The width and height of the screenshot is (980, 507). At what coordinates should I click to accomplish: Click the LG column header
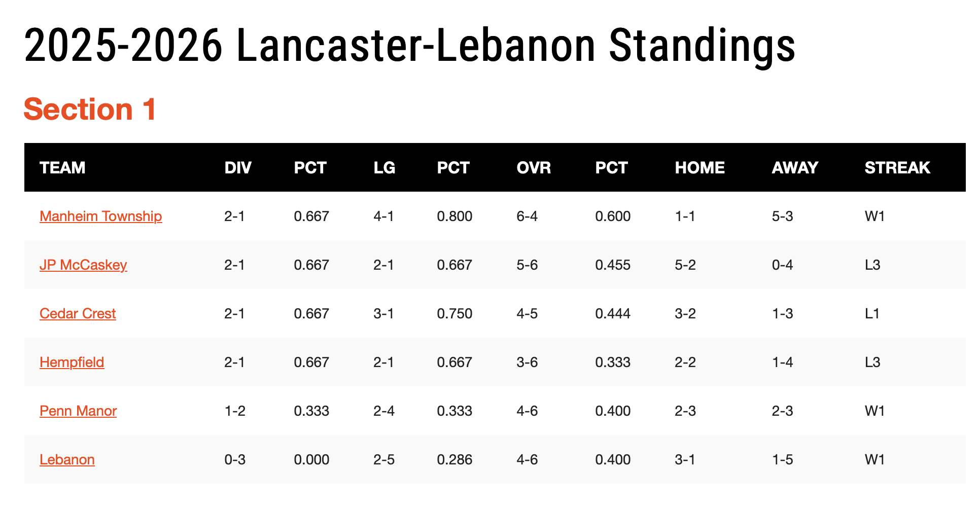point(384,168)
